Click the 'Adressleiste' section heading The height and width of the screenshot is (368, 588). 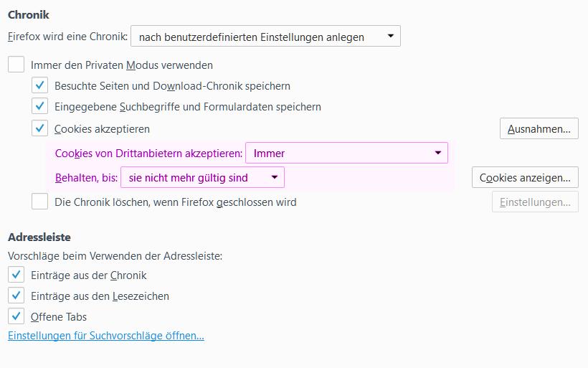[39, 237]
